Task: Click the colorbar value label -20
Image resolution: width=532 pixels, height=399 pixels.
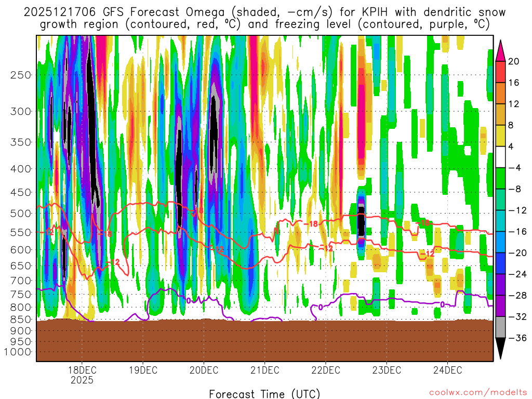Action: pyautogui.click(x=517, y=253)
